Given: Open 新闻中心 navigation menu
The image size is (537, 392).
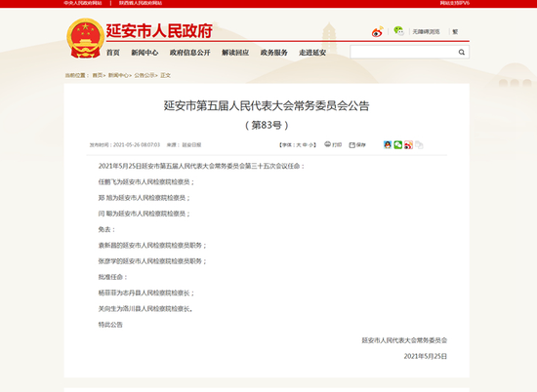Looking at the screenshot, I should point(145,53).
